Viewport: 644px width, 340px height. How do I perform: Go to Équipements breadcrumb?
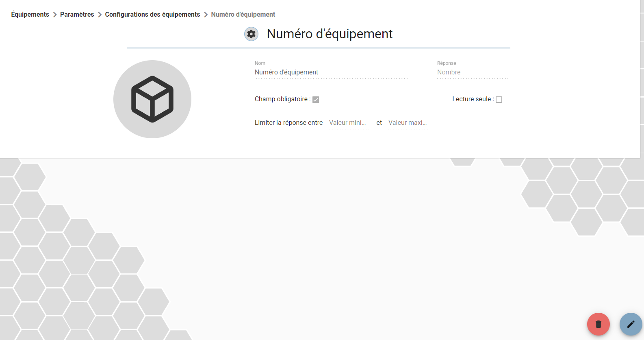pyautogui.click(x=30, y=15)
